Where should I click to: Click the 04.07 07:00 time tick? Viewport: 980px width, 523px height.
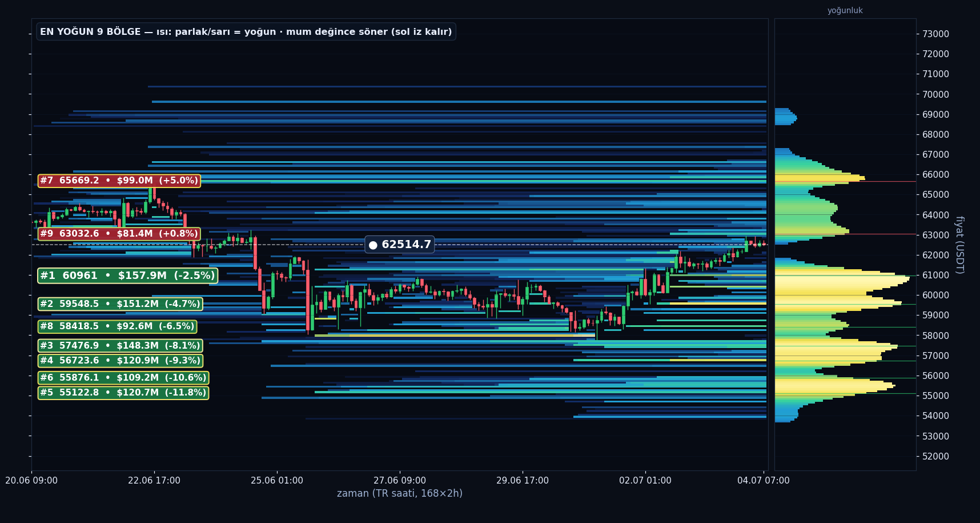[764, 481]
